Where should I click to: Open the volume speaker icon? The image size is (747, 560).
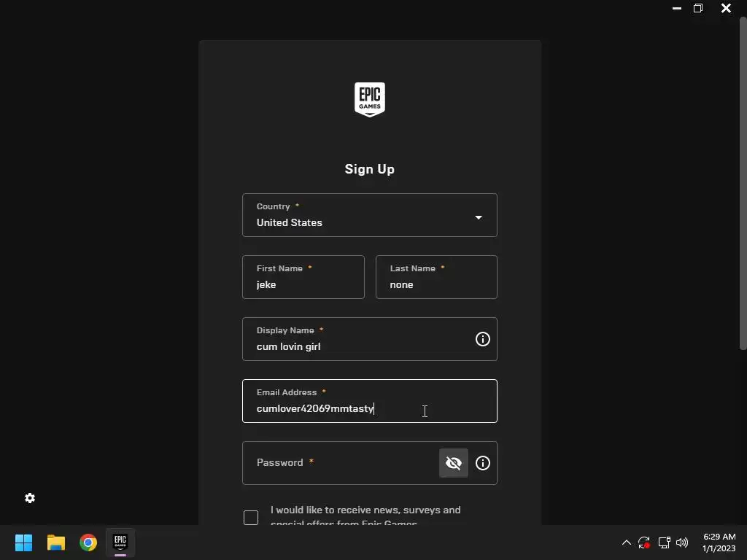pos(682,542)
